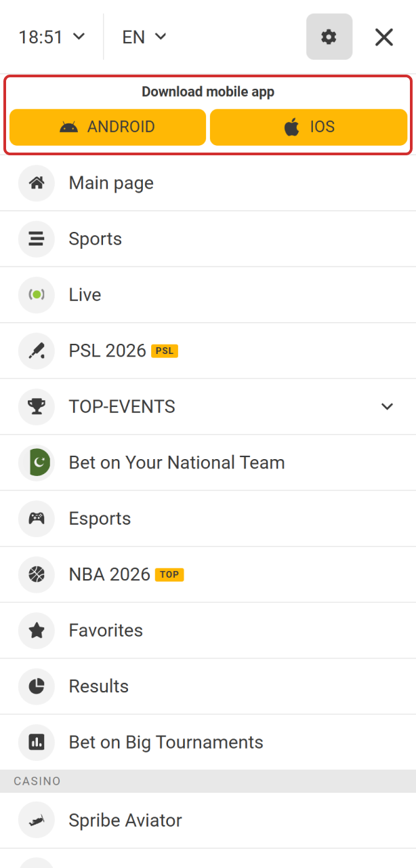Screen dimensions: 416x868
Task: Click the home icon beside Main page
Action: [x=37, y=183]
